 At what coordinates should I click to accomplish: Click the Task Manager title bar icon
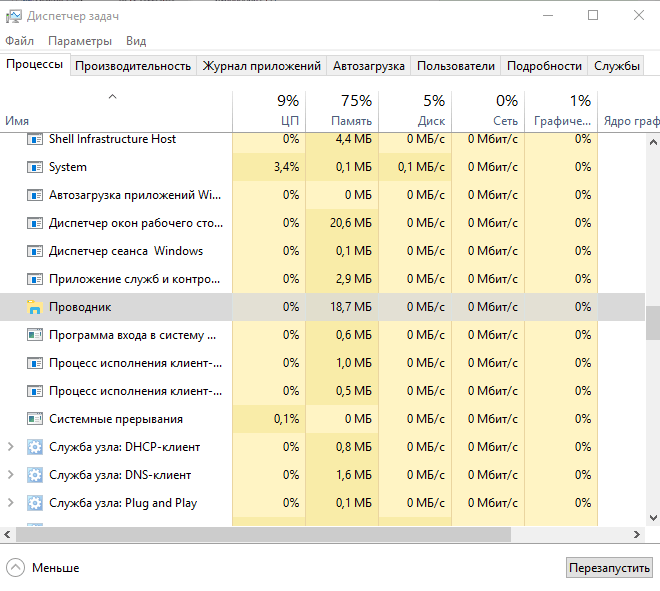coord(13,16)
